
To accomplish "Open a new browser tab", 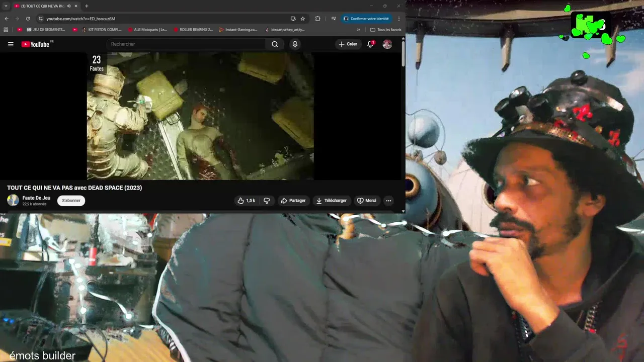I will pyautogui.click(x=87, y=6).
